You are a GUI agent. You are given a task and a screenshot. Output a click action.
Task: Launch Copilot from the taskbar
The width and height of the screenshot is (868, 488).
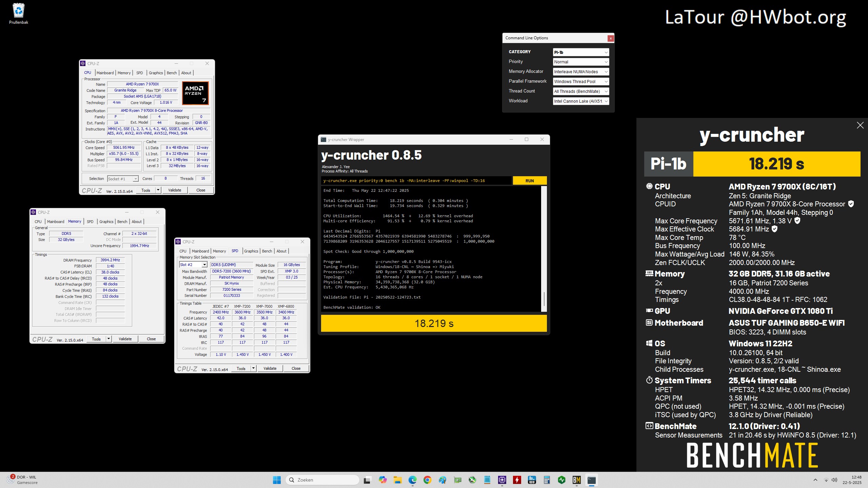point(382,480)
